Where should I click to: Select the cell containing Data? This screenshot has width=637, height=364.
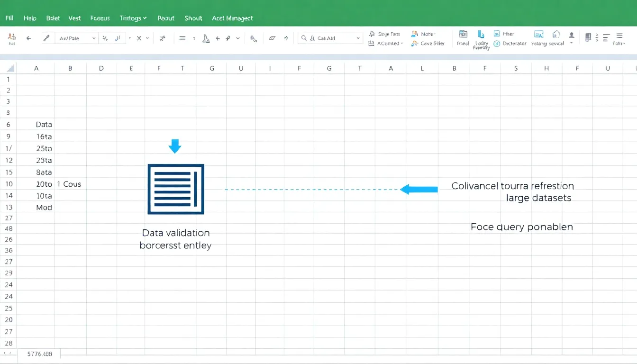44,125
